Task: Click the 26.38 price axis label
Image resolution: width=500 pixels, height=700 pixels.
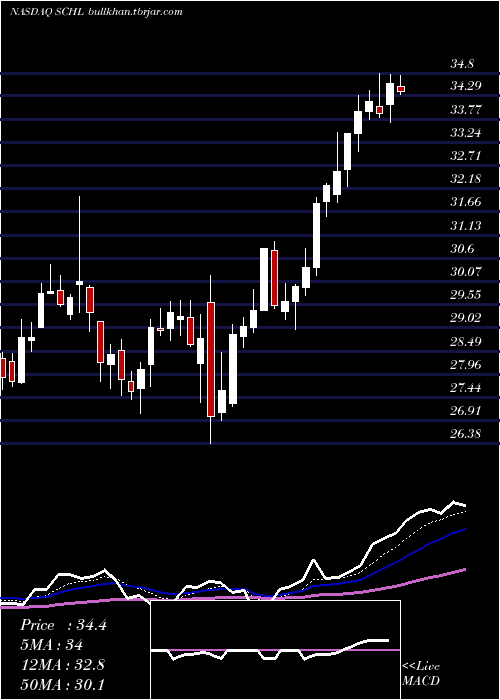Action: (466, 433)
